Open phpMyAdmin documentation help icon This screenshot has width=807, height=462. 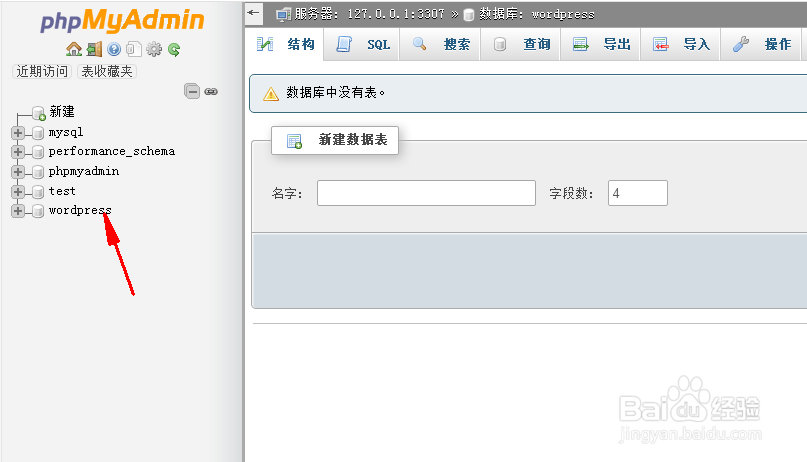pos(114,49)
